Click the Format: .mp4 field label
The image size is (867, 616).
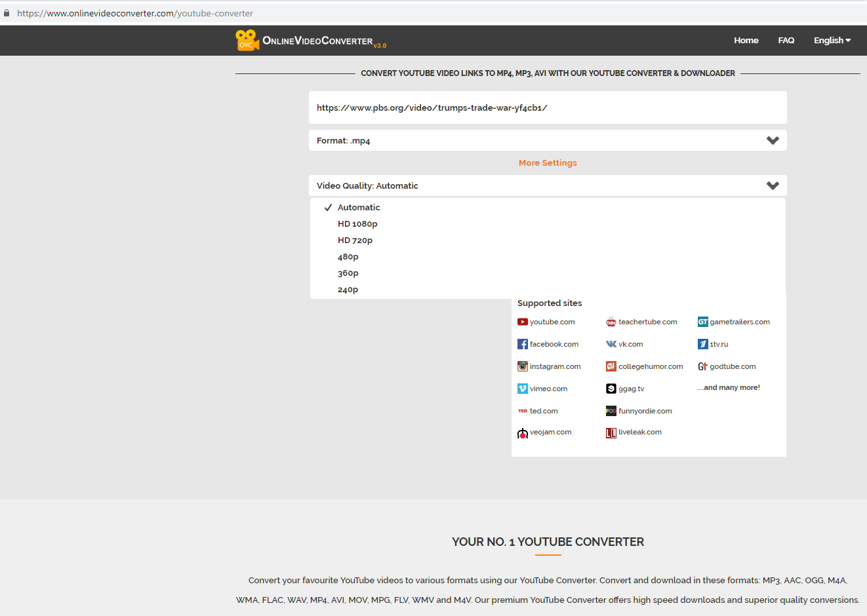(x=343, y=140)
